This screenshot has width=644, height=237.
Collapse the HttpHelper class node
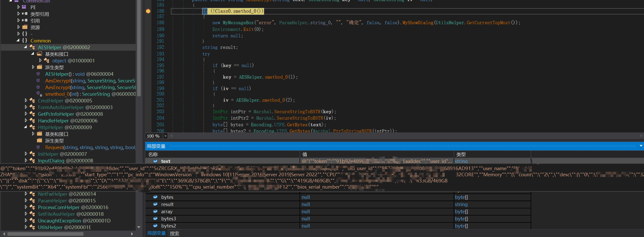pyautogui.click(x=25, y=127)
